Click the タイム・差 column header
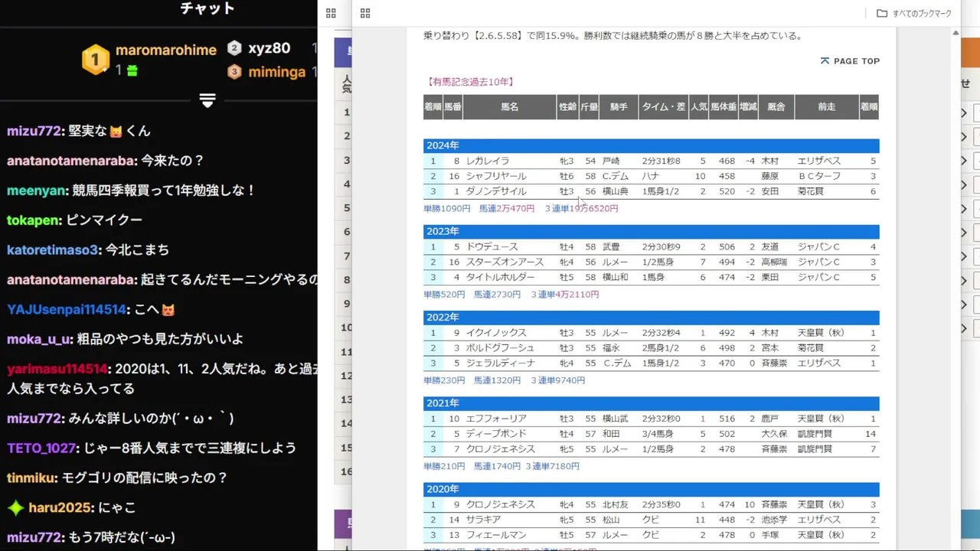The image size is (980, 551). click(664, 107)
